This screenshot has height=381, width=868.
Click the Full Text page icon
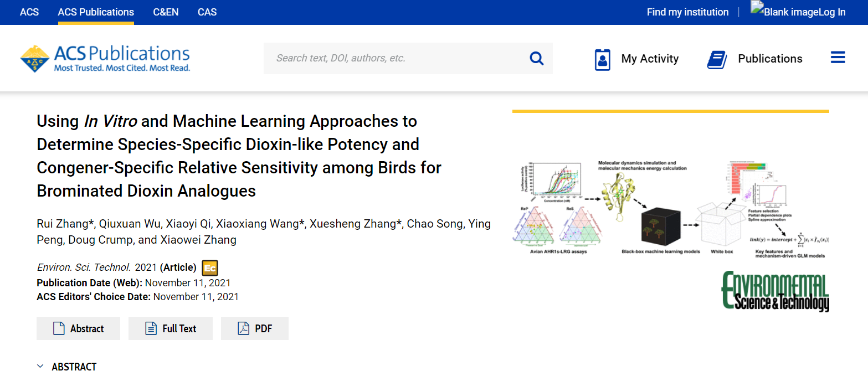[151, 328]
